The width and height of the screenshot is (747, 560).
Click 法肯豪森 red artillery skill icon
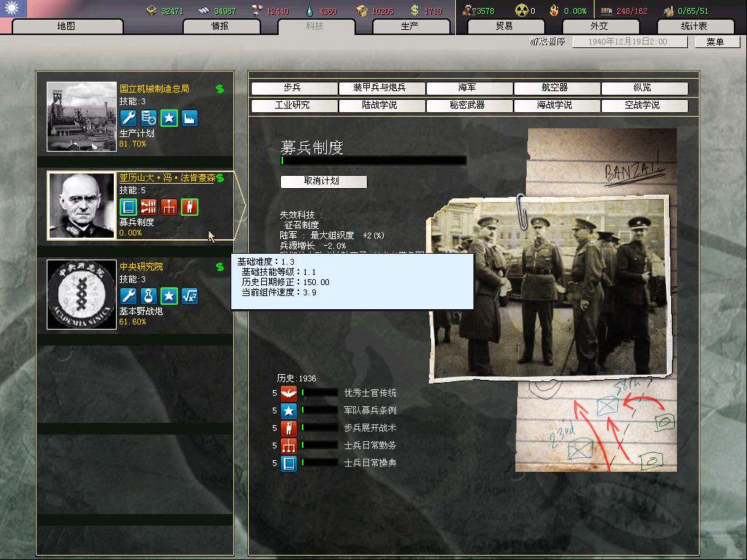[149, 207]
